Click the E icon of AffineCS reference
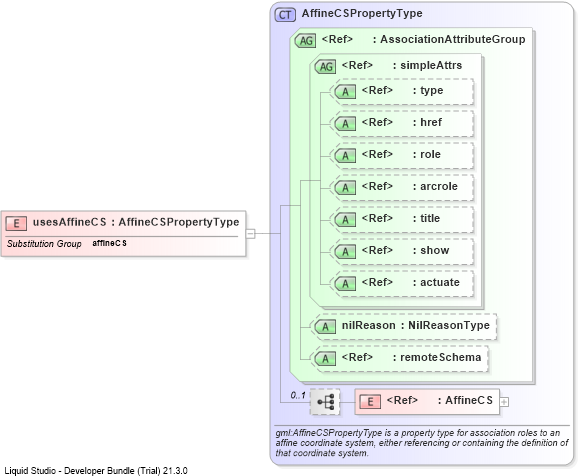This screenshot has height=476, width=578. point(370,402)
